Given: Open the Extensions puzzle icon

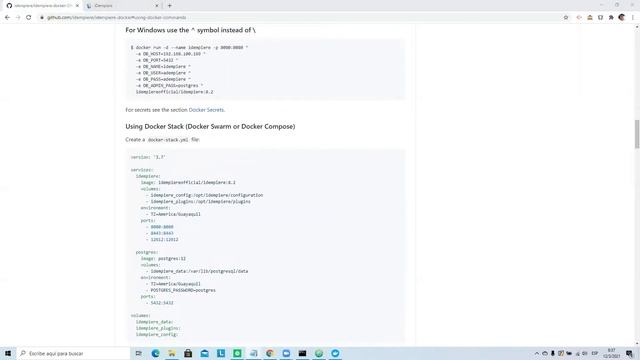Looking at the screenshot, I should (611, 18).
